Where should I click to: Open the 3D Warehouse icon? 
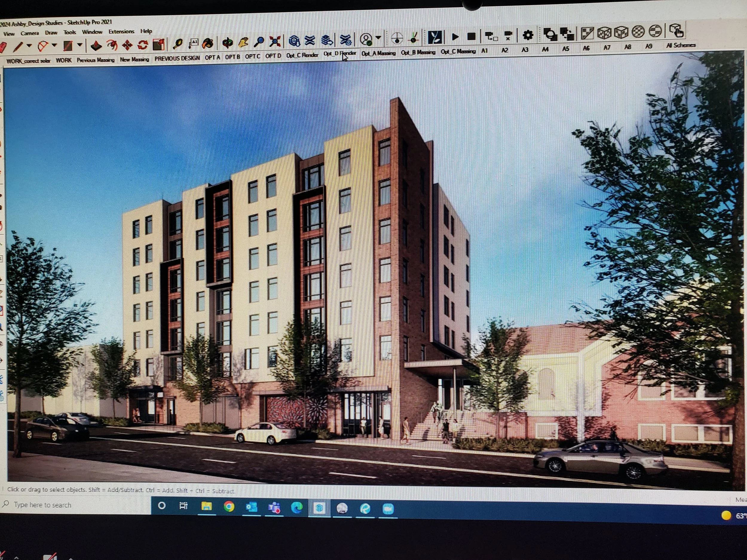point(295,41)
